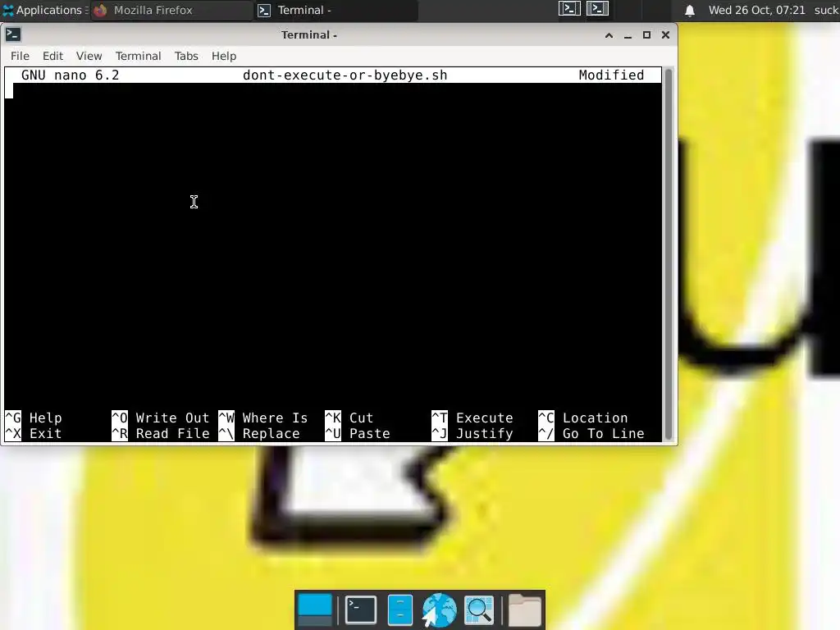Open File Manager cabinet icon in dock
840x630 pixels.
[x=399, y=609]
